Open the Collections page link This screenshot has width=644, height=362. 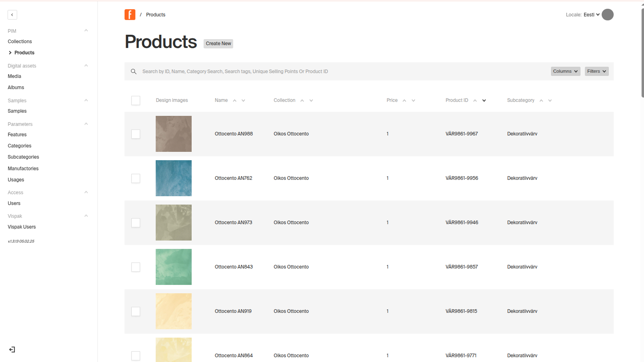pos(20,41)
